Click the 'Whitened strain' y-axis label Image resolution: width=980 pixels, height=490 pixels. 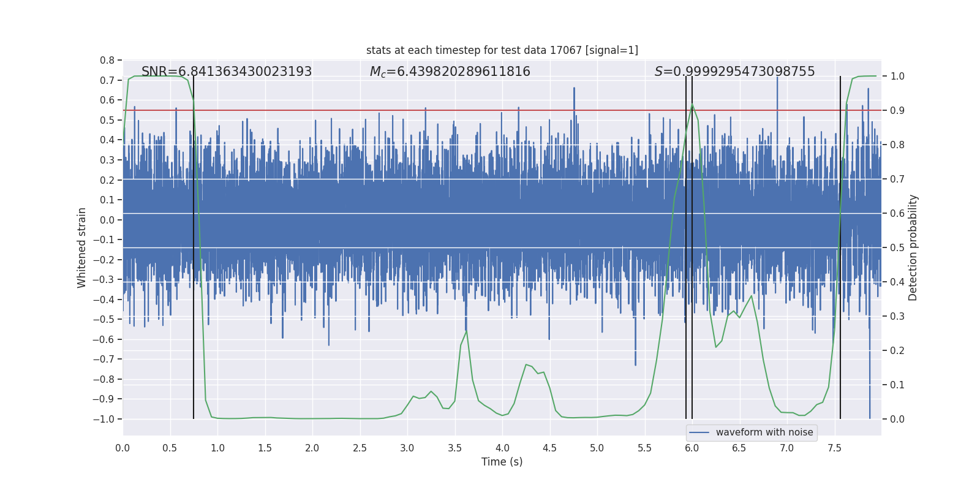(82, 248)
